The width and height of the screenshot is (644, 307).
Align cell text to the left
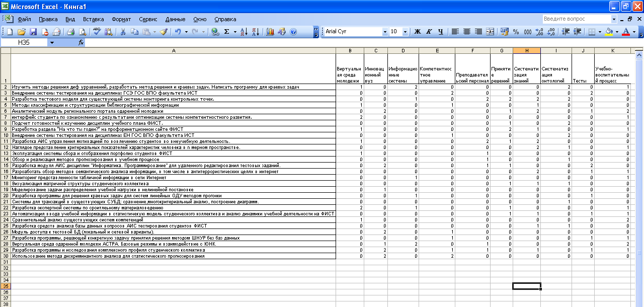click(455, 31)
